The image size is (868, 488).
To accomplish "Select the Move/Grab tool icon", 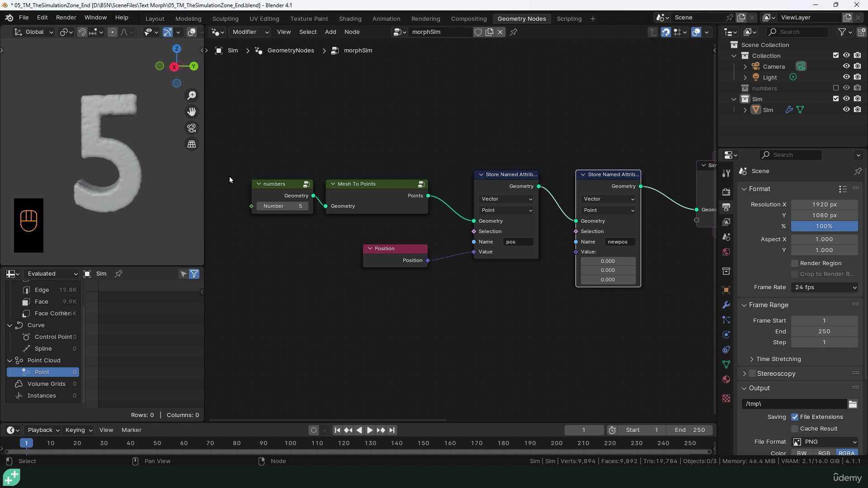I will (191, 112).
